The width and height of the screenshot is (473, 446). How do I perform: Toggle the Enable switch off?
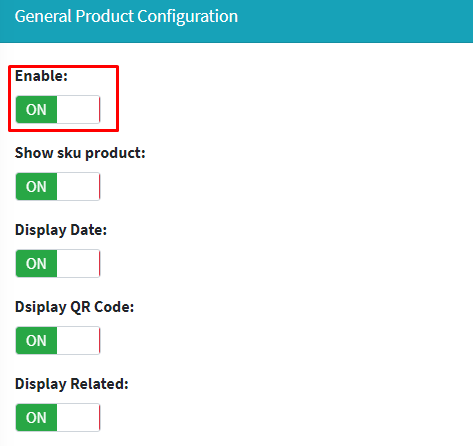(58, 109)
